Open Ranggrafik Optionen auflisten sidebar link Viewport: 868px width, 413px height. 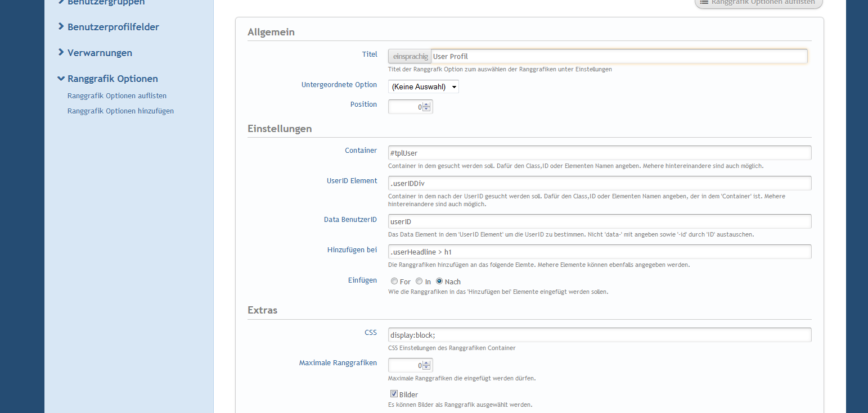[116, 96]
